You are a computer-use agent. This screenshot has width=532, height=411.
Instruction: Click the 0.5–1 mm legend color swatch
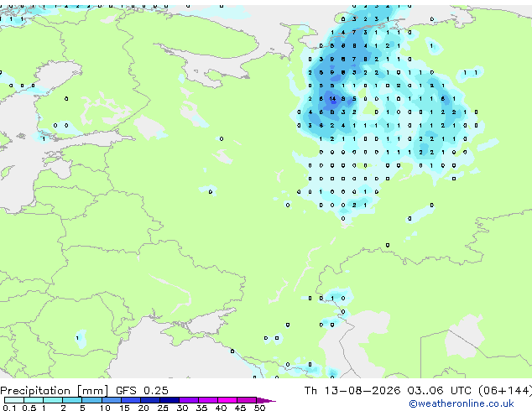tap(34, 400)
